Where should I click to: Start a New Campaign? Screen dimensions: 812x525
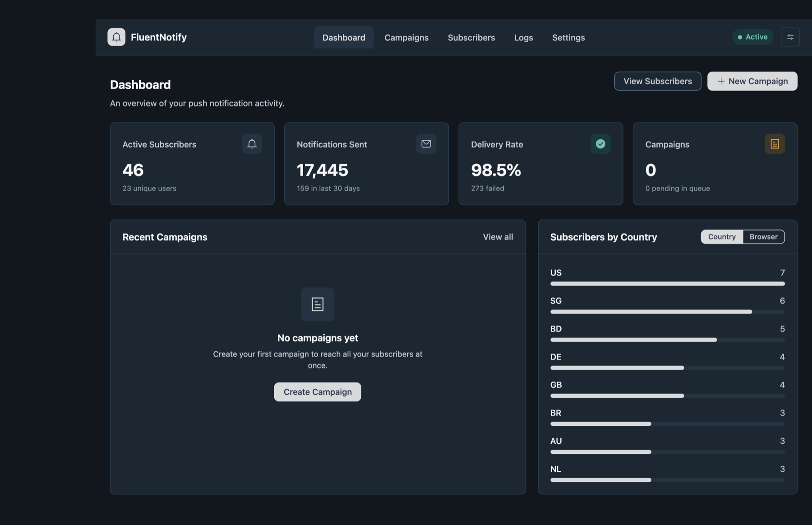[752, 81]
